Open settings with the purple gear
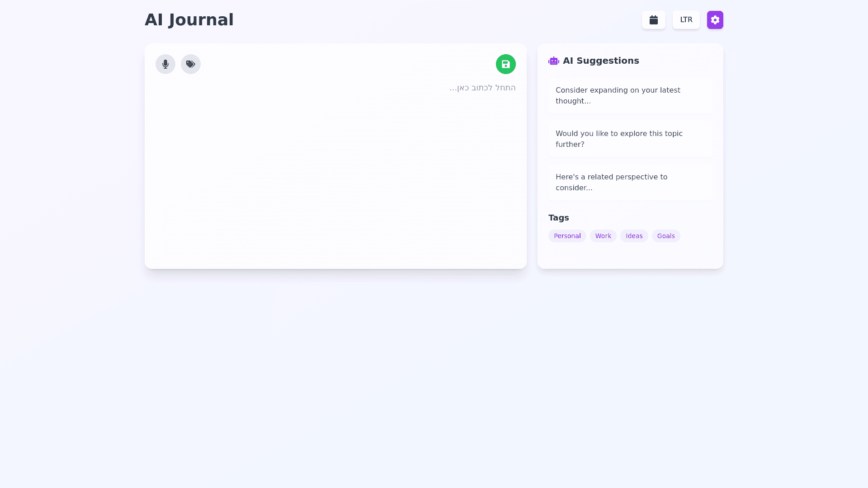 point(715,20)
